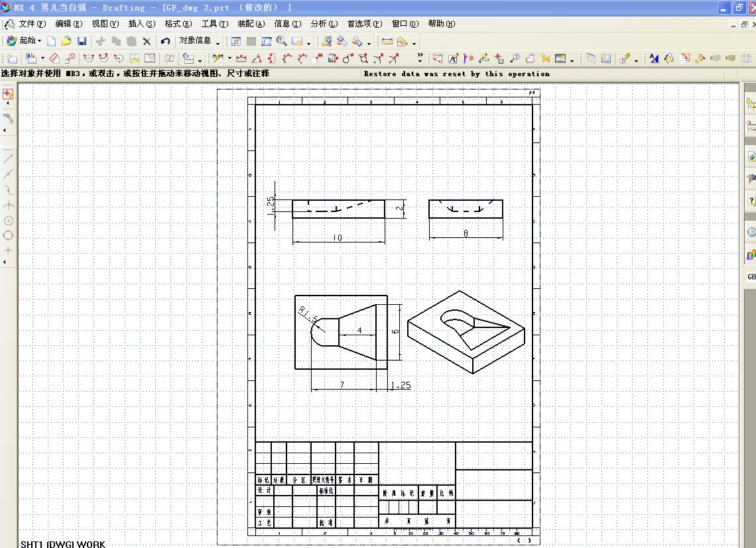Click the New Sheet icon
The height and width of the screenshot is (548, 756).
11,58
